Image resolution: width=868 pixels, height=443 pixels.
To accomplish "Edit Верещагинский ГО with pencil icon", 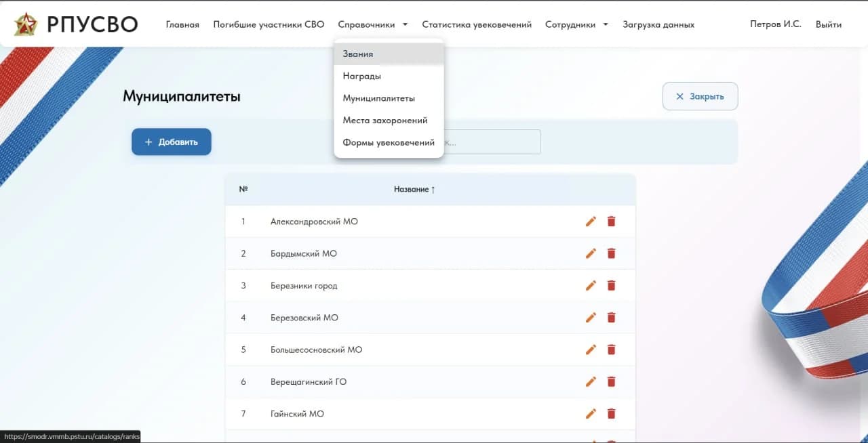I will [591, 381].
